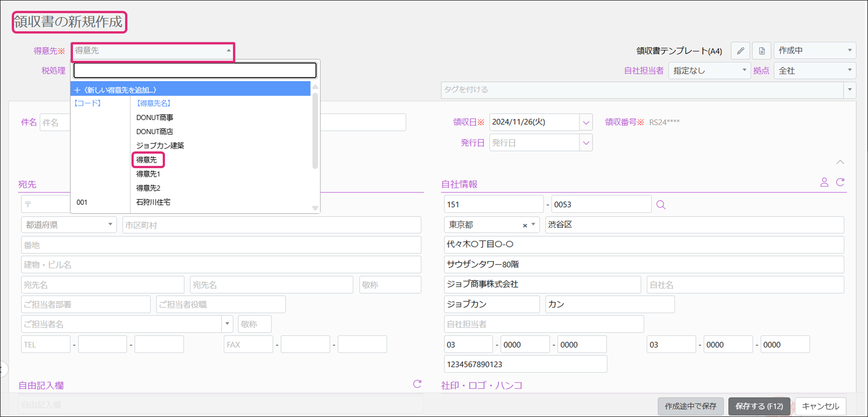Open the 作成中 status dropdown

[815, 51]
